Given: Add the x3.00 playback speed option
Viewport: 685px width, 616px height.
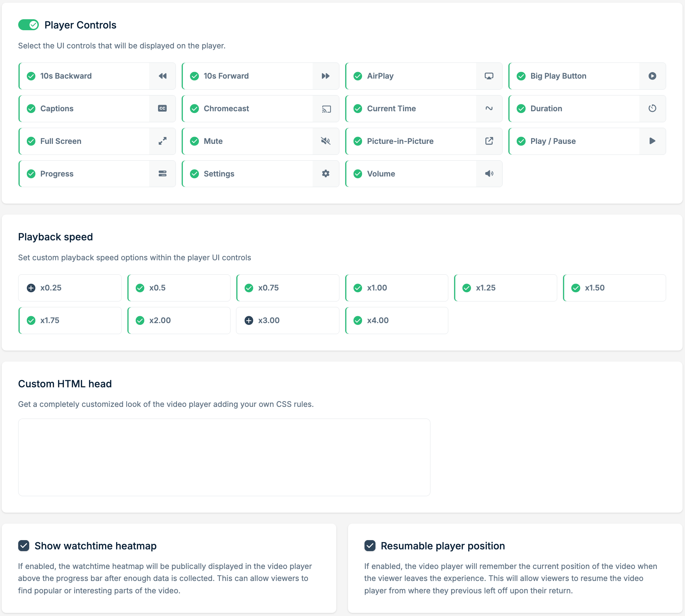Looking at the screenshot, I should (288, 320).
